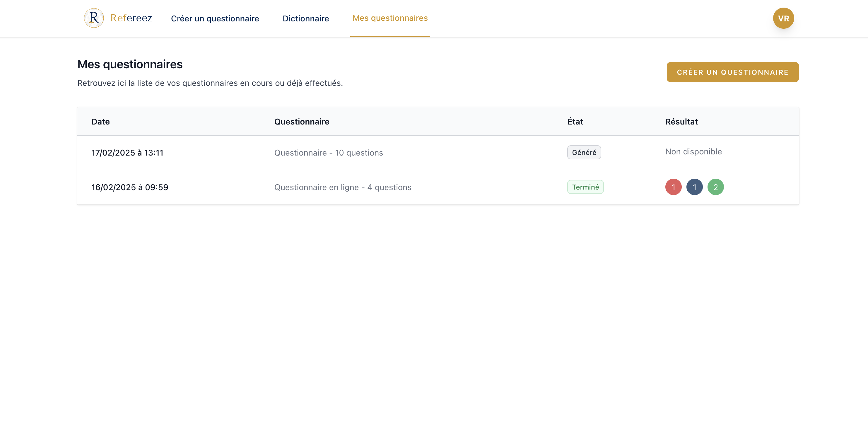Click the État column header
Screen dimensions: 868x433
coord(575,121)
